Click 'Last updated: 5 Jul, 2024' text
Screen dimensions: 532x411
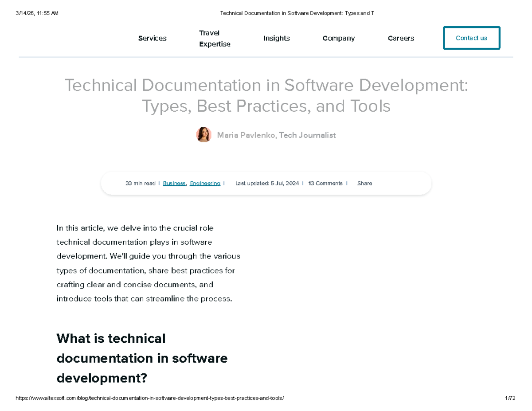267,183
